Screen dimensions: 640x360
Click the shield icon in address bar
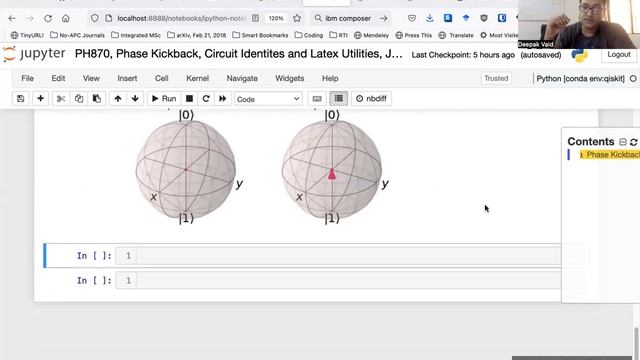[x=95, y=18]
